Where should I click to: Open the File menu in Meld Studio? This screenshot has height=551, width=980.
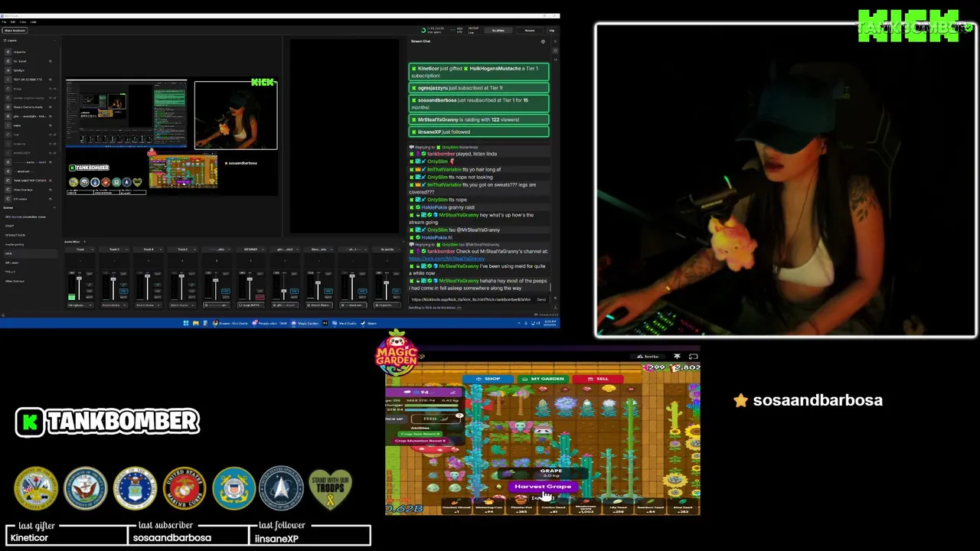(x=4, y=22)
